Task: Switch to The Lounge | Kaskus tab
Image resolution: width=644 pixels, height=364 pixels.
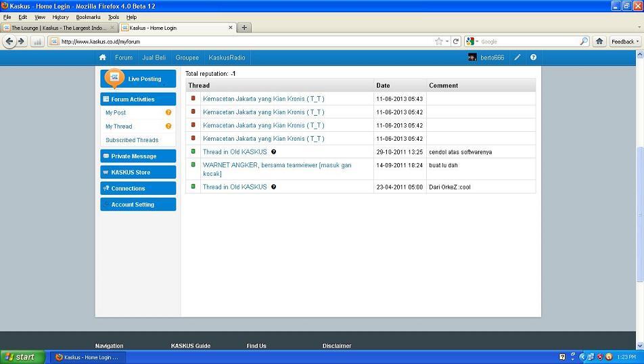Action: (x=59, y=28)
